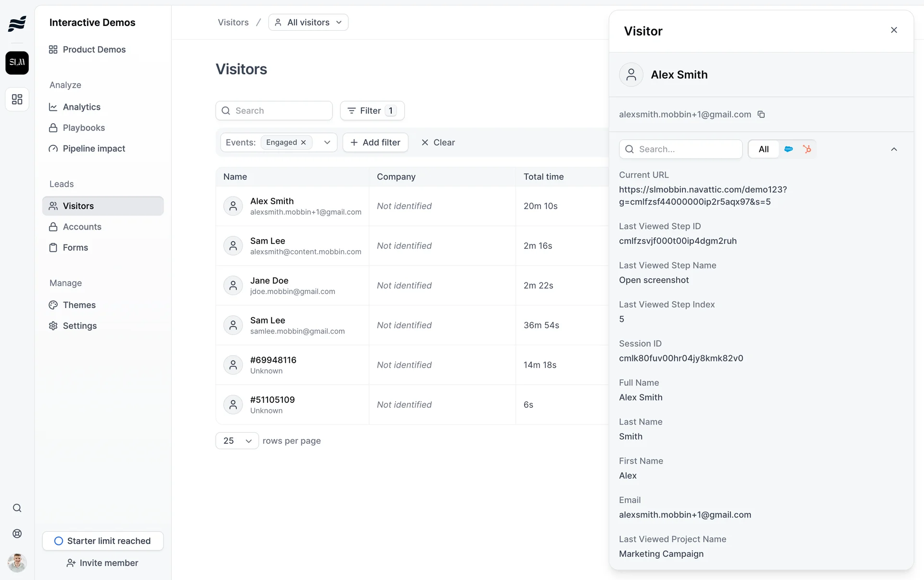The width and height of the screenshot is (924, 580).
Task: Open the help lifebuoy icon
Action: 17,533
